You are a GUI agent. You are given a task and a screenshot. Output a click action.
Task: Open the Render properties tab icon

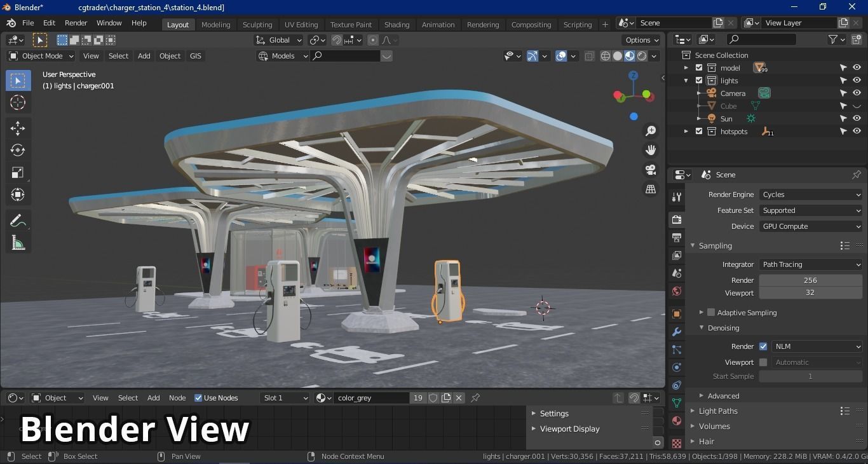(677, 219)
